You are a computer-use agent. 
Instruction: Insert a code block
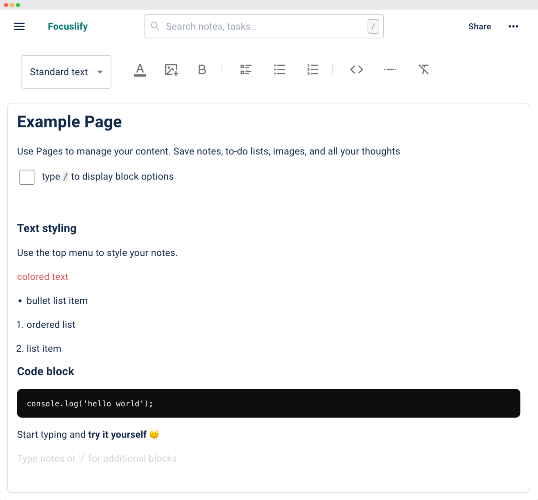[356, 70]
